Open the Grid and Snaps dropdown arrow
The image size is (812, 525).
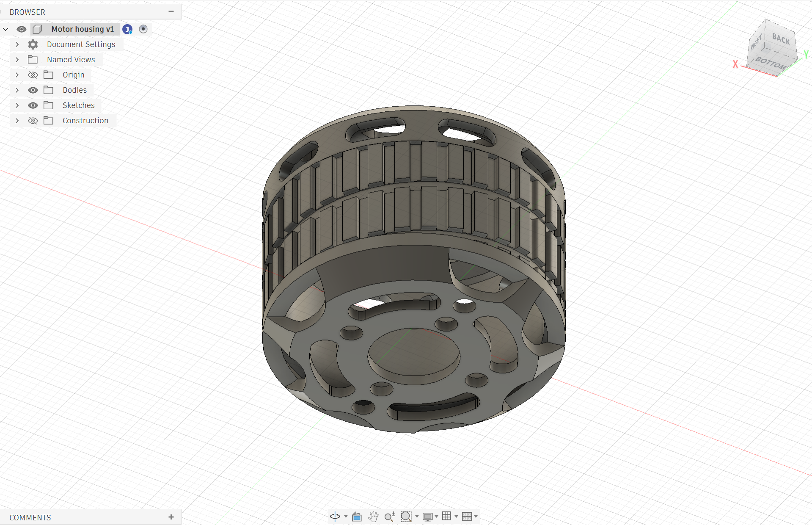456,517
